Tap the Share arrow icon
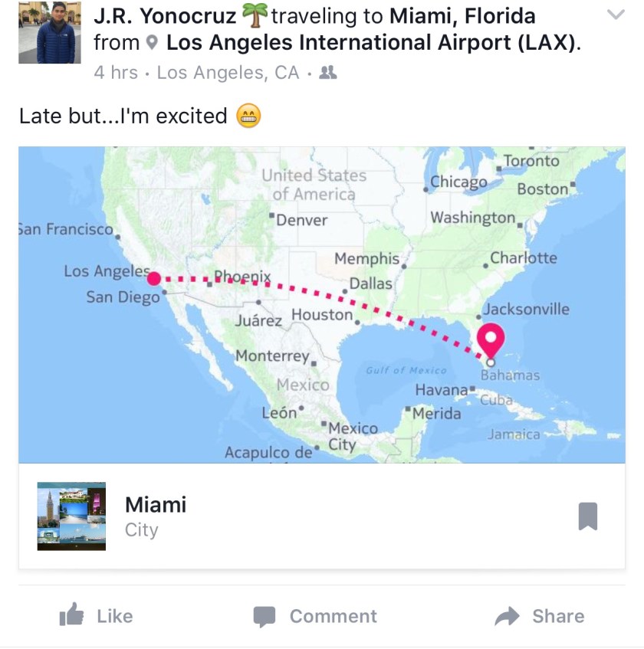 click(508, 615)
